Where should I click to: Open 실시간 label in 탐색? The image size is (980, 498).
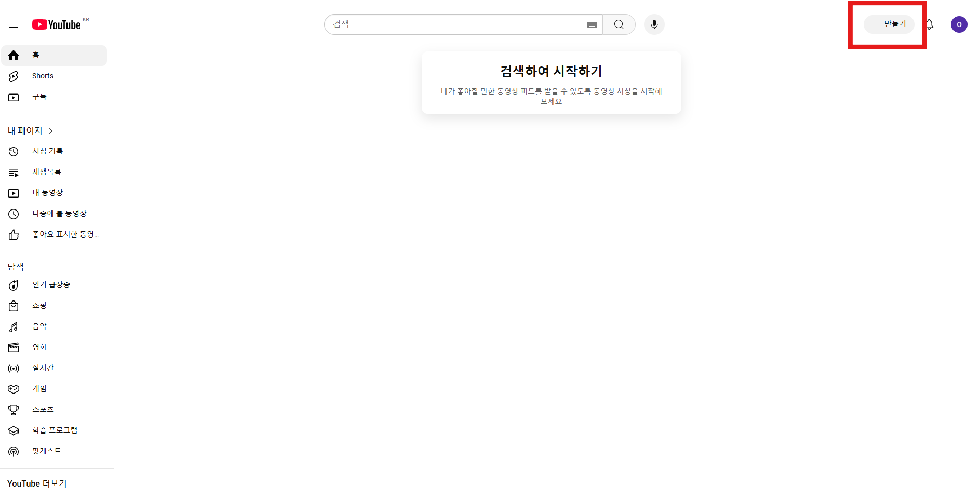coord(43,368)
